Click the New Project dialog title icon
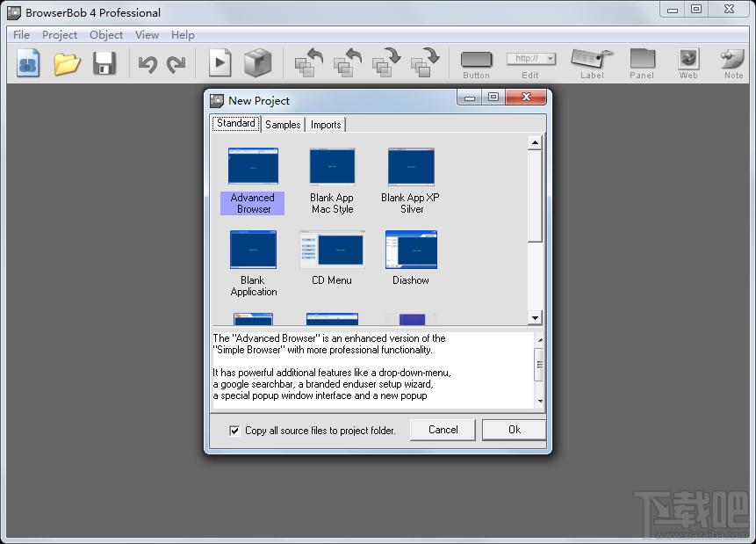The width and height of the screenshot is (756, 544). (x=217, y=101)
